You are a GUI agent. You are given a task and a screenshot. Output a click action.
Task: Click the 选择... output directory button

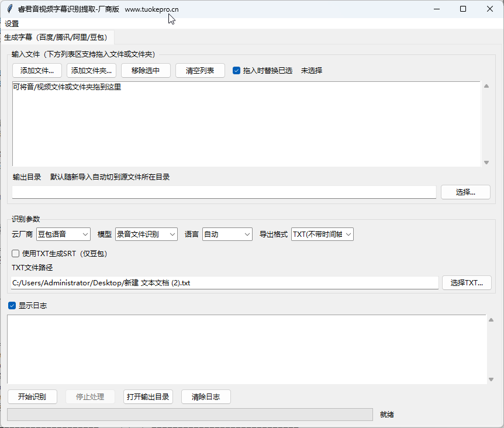[x=465, y=192]
